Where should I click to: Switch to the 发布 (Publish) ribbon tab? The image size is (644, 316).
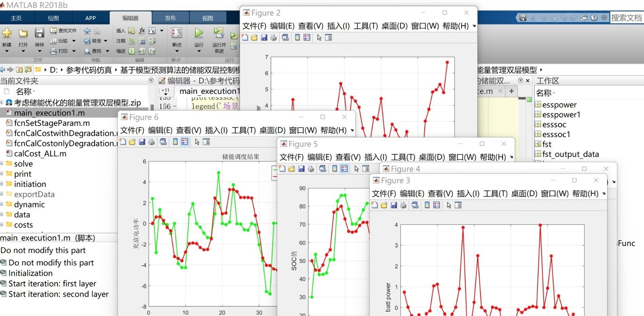tap(170, 18)
